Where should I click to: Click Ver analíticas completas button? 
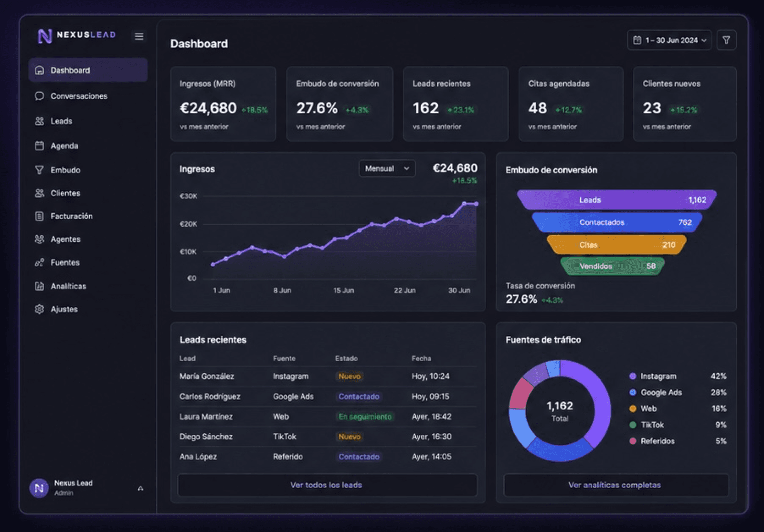point(616,485)
